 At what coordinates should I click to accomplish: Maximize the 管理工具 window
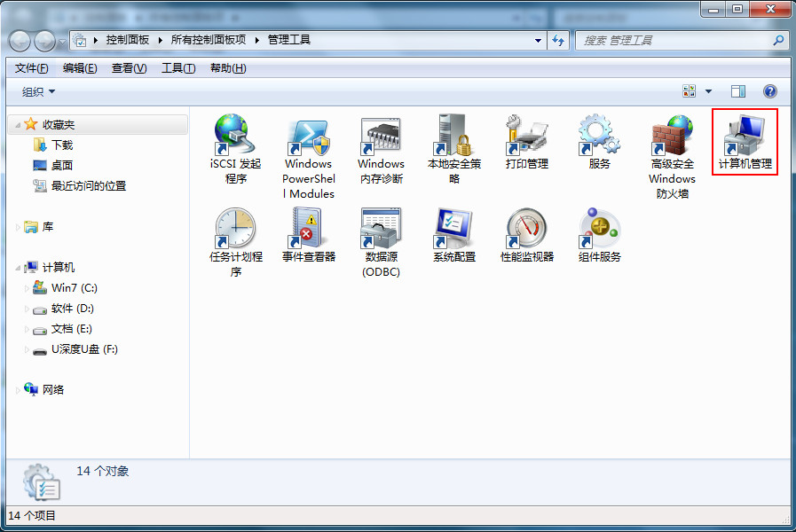click(x=737, y=9)
